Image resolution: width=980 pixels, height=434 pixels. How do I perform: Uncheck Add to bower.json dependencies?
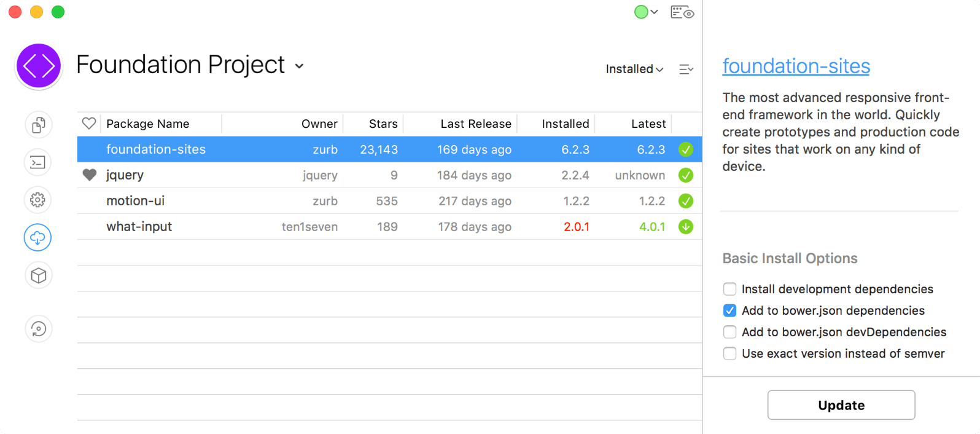click(729, 310)
